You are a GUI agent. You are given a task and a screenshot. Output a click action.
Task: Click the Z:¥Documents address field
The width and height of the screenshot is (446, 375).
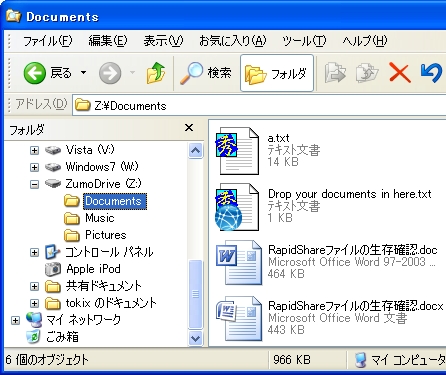tap(259, 106)
